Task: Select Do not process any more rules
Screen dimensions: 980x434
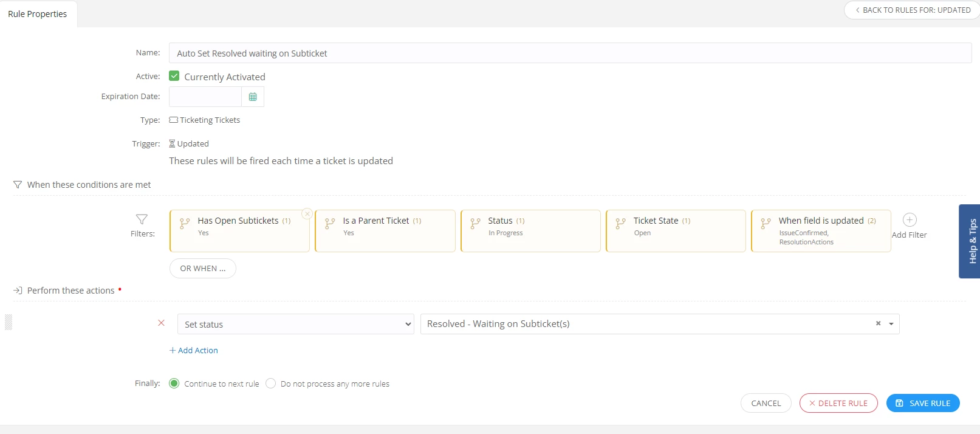Action: (271, 384)
